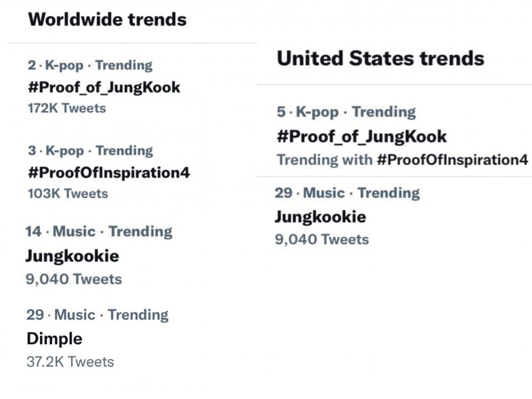532x399 pixels.
Task: Click '9,040 Tweets' under worldwide Jungkookie
Action: (x=73, y=279)
